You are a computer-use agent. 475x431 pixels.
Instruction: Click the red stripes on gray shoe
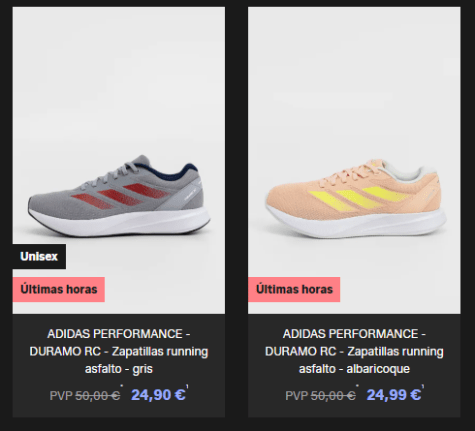121,196
